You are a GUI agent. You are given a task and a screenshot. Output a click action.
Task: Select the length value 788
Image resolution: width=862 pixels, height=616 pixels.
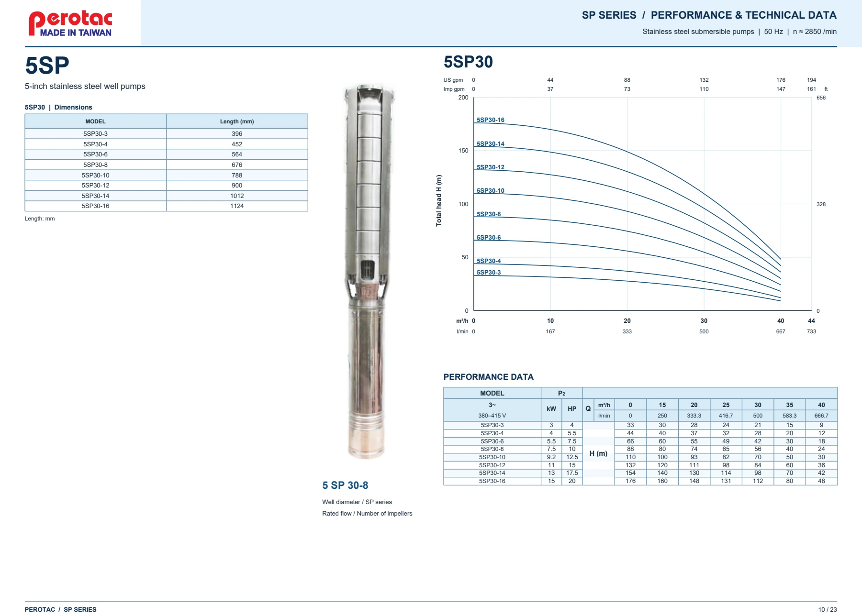(x=237, y=176)
